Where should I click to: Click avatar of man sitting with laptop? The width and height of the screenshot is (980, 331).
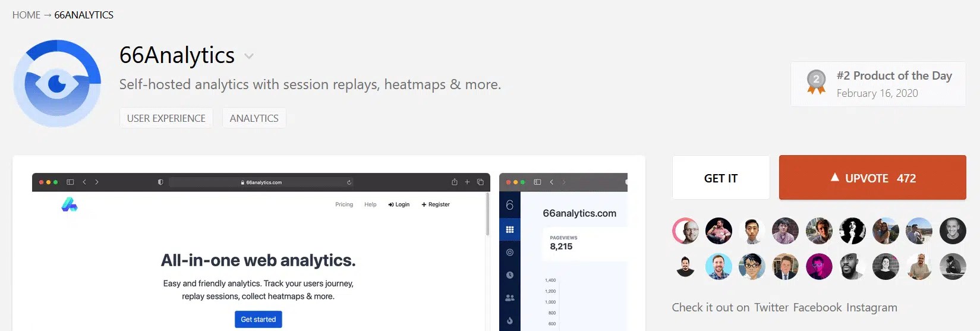click(919, 266)
